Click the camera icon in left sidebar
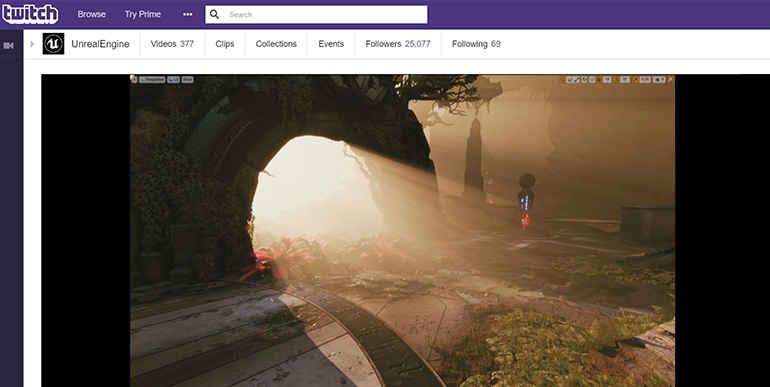This screenshot has height=387, width=770. tap(8, 45)
